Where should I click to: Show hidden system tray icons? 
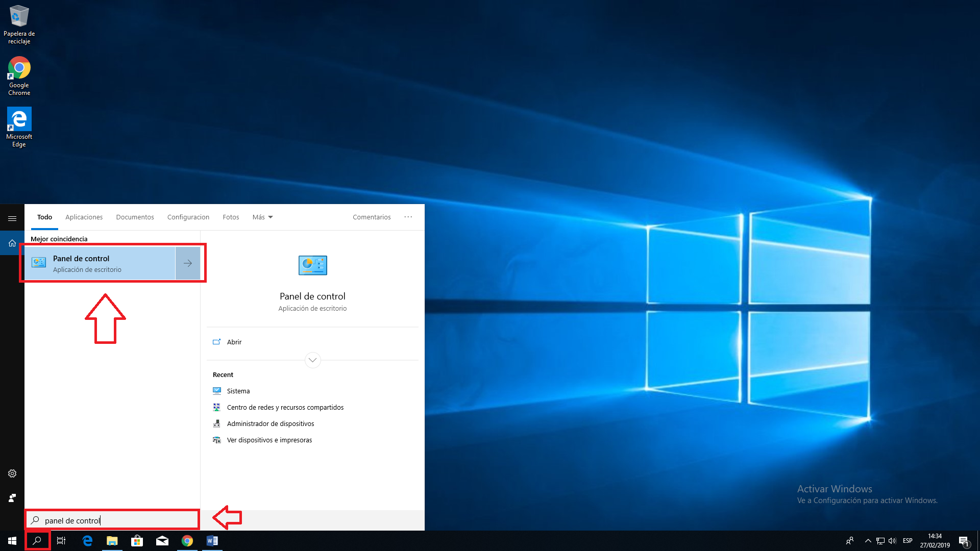coord(868,541)
